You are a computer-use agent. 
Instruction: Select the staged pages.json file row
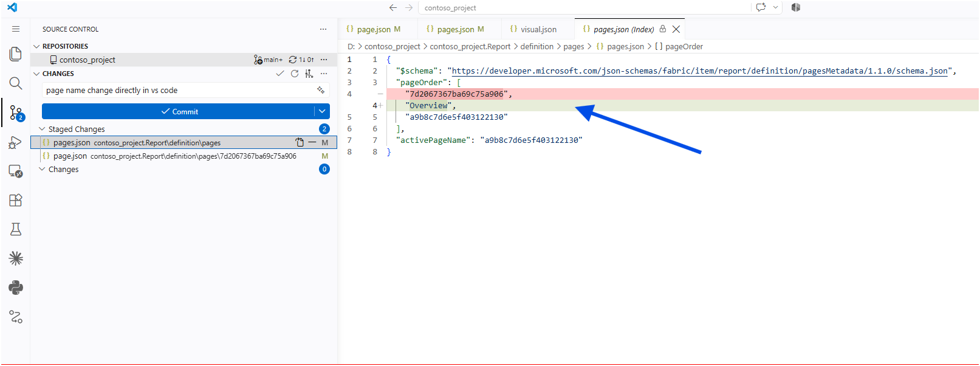(183, 142)
